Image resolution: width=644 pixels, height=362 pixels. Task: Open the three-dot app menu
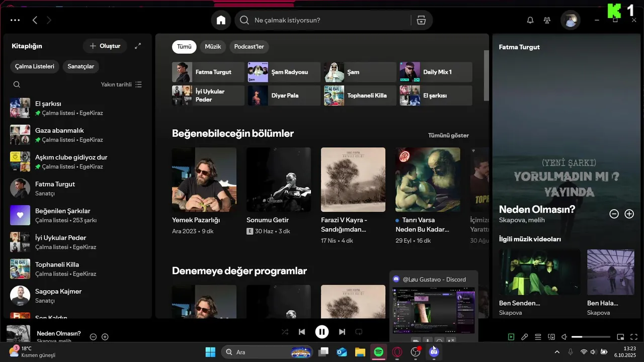point(15,20)
